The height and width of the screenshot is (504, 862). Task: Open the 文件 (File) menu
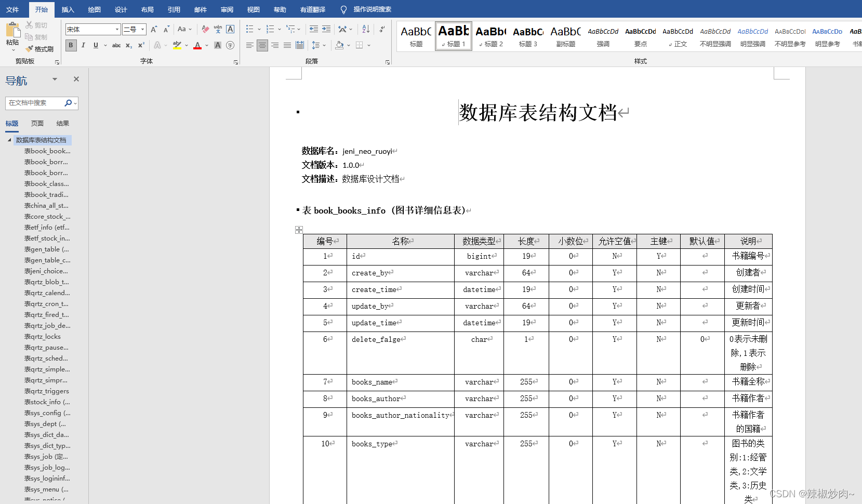click(12, 9)
